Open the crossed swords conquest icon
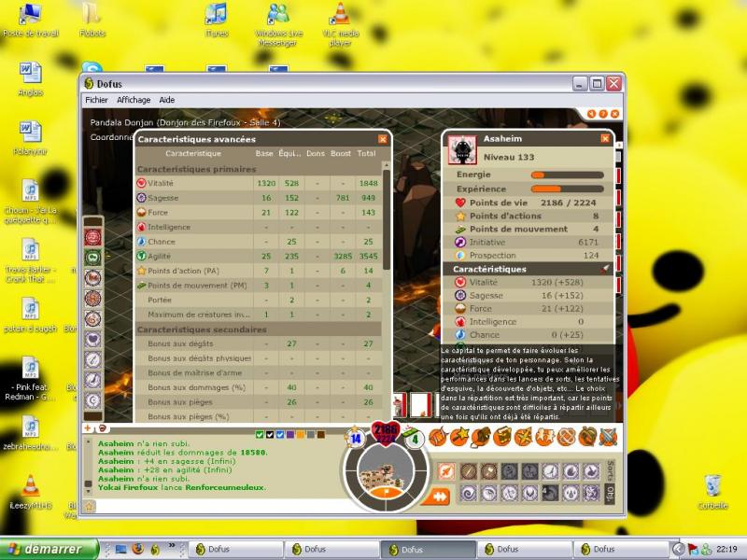This screenshot has height=560, width=747. [x=609, y=437]
